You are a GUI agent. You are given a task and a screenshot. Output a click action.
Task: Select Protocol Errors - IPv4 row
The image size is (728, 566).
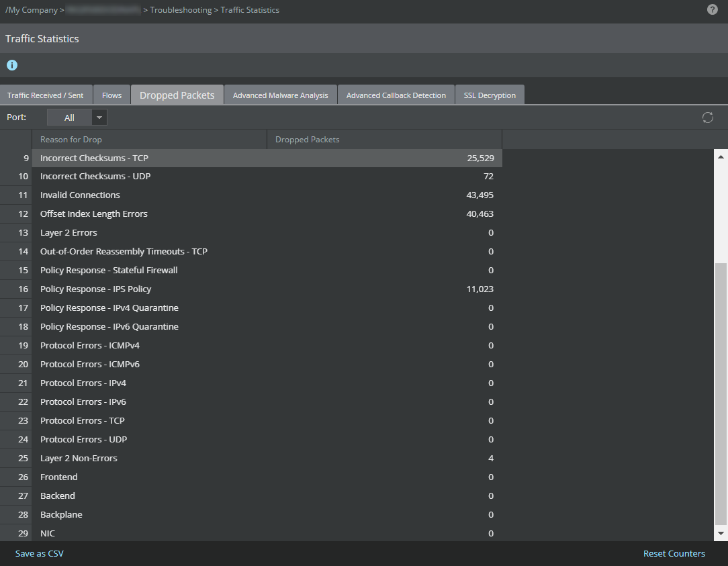tap(251, 383)
